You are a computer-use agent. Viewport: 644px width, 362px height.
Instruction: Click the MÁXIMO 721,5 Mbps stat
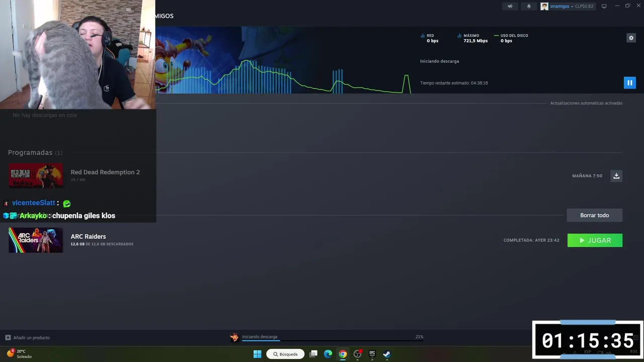tap(472, 38)
